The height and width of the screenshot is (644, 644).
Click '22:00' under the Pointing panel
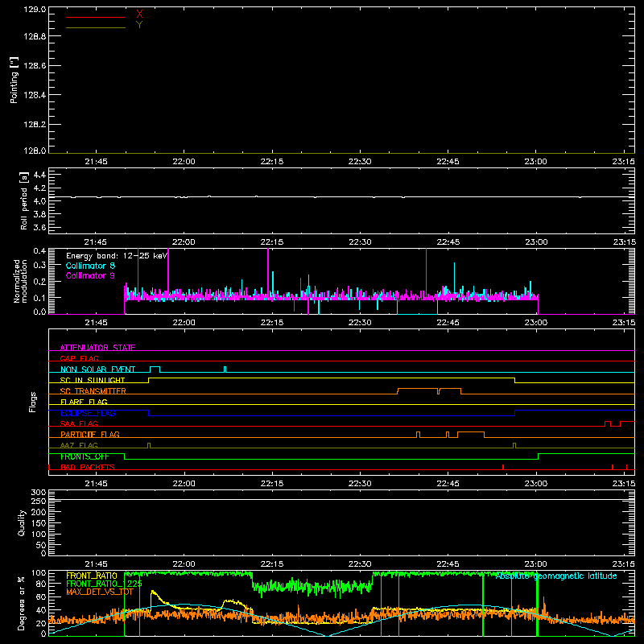pos(184,162)
